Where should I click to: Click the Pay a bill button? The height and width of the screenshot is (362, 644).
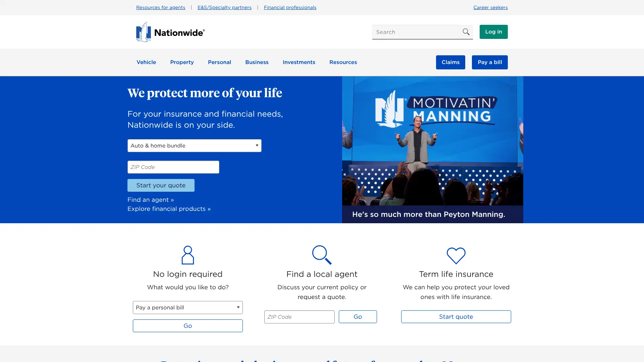click(490, 62)
